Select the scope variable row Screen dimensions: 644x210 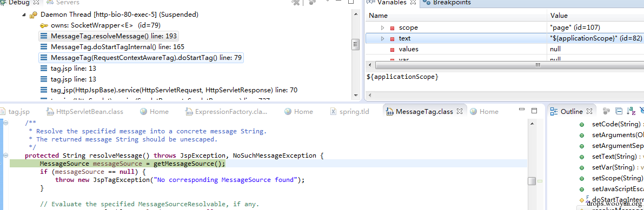[x=505, y=28]
